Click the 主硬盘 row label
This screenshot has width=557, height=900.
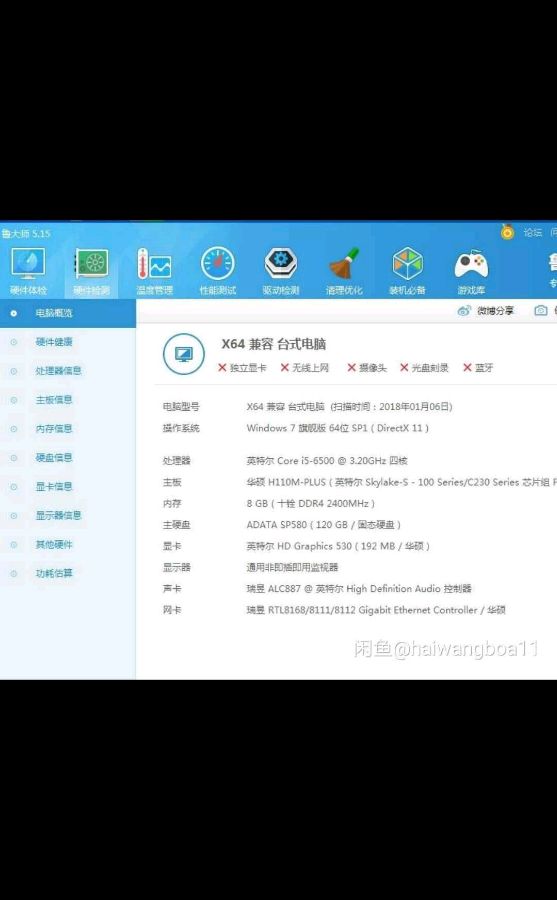click(x=176, y=525)
